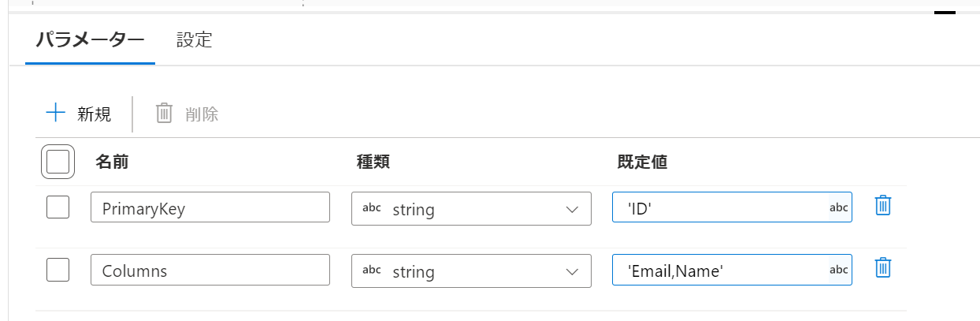Click the 新規 button label
The height and width of the screenshot is (321, 980).
94,114
